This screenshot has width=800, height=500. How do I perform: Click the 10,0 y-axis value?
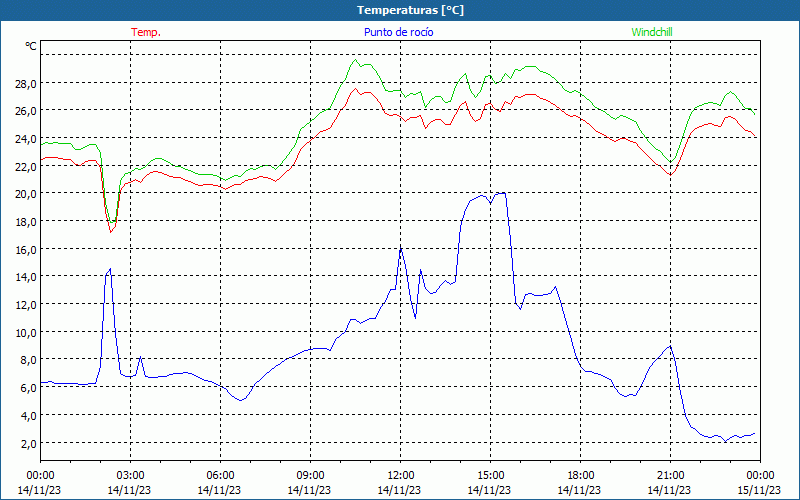pyautogui.click(x=26, y=333)
